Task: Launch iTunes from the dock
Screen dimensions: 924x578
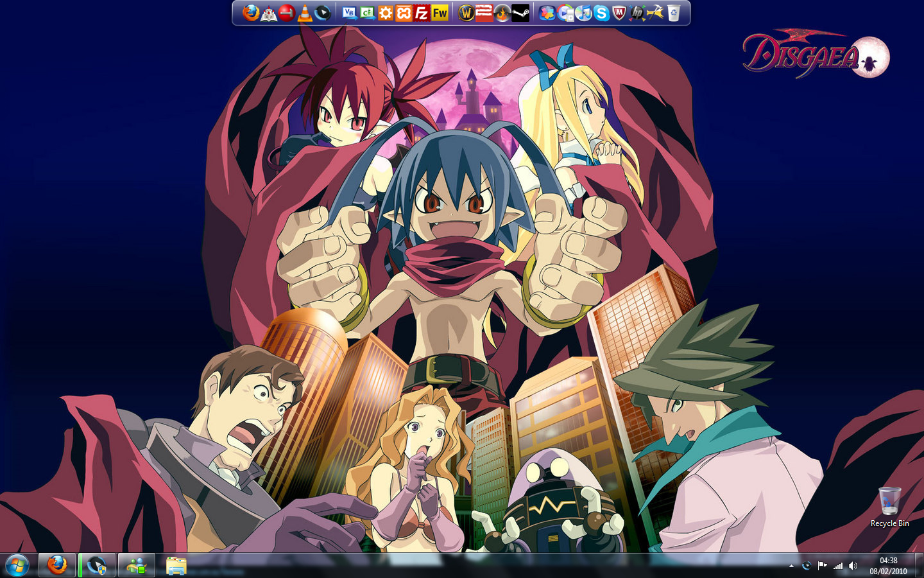Action: 583,12
